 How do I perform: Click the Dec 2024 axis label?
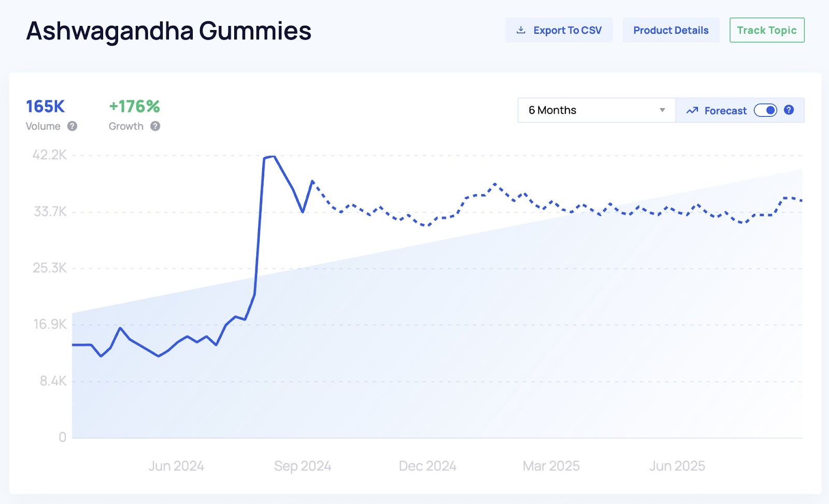427,466
